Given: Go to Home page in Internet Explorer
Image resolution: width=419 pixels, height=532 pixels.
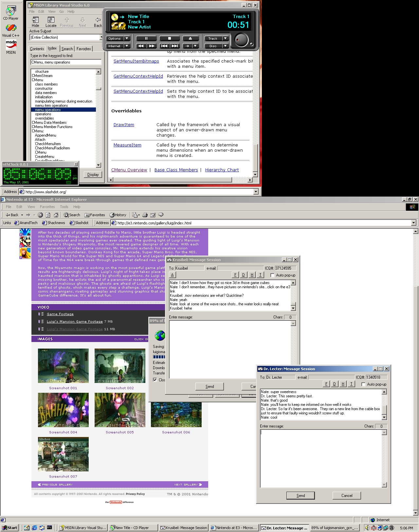Looking at the screenshot, I should 56,215.
